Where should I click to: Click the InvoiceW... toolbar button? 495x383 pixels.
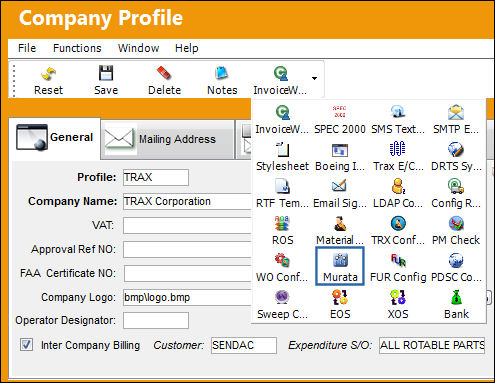point(280,81)
